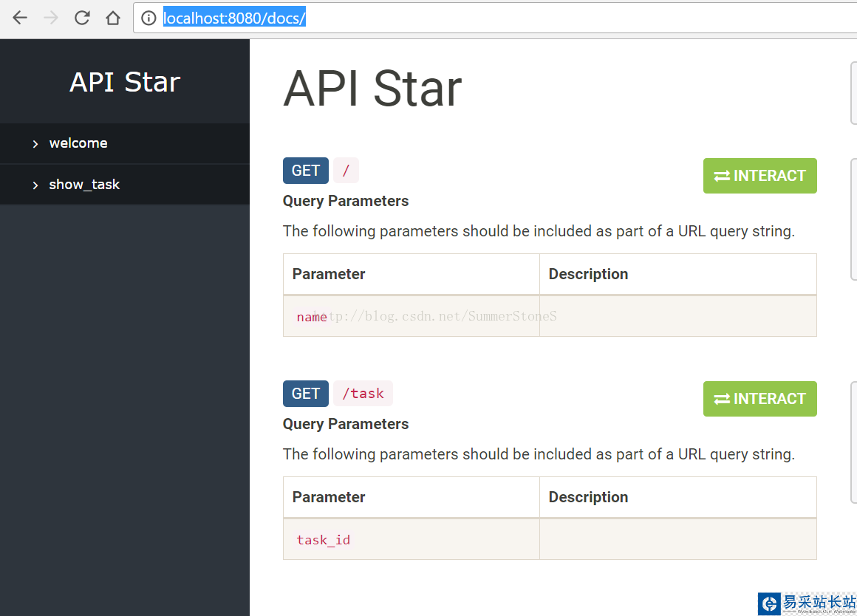Click the GET badge beside the / path
The width and height of the screenshot is (857, 616).
tap(306, 171)
